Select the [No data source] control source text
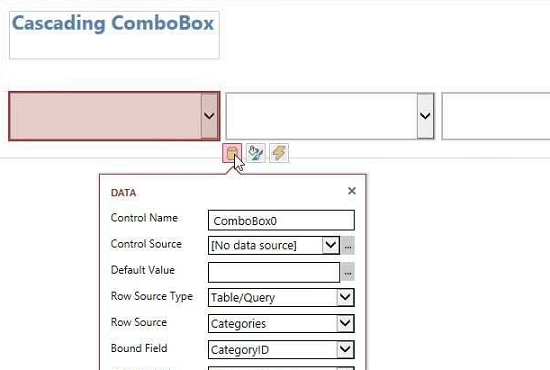The width and height of the screenshot is (550, 370). point(254,245)
